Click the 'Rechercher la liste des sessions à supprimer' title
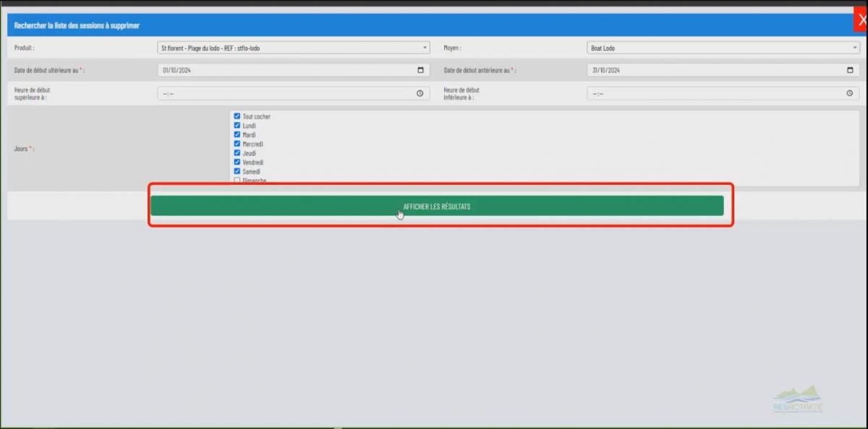 pyautogui.click(x=77, y=25)
